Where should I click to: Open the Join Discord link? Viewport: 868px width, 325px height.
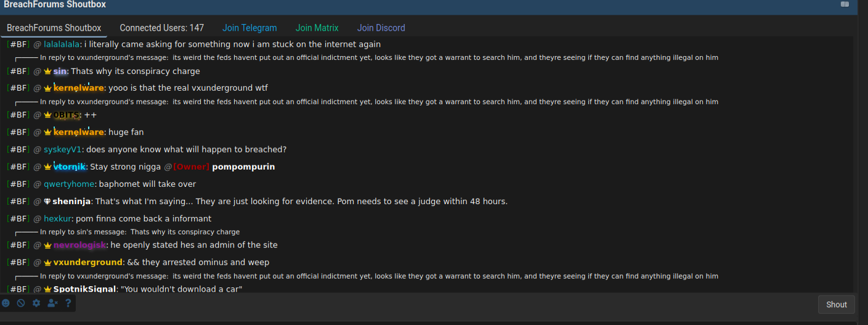381,28
